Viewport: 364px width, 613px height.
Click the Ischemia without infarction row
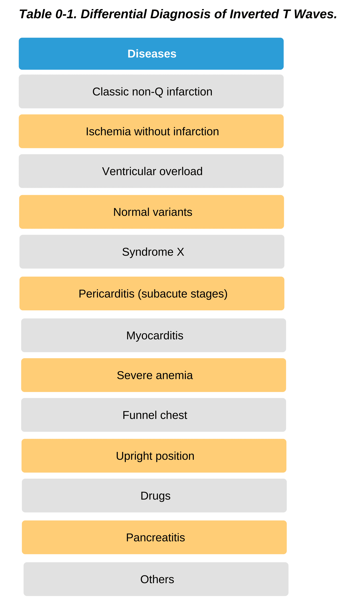pos(151,131)
